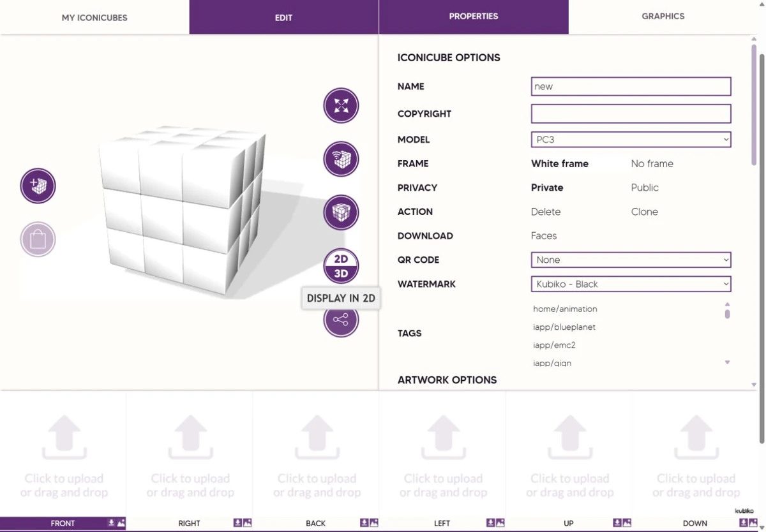This screenshot has height=532, width=766.
Task: Click image icon on RIGHT face tab
Action: pos(248,523)
